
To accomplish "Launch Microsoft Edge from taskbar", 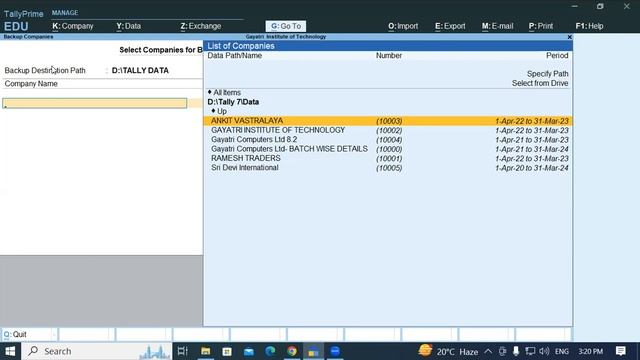I will click(x=270, y=351).
